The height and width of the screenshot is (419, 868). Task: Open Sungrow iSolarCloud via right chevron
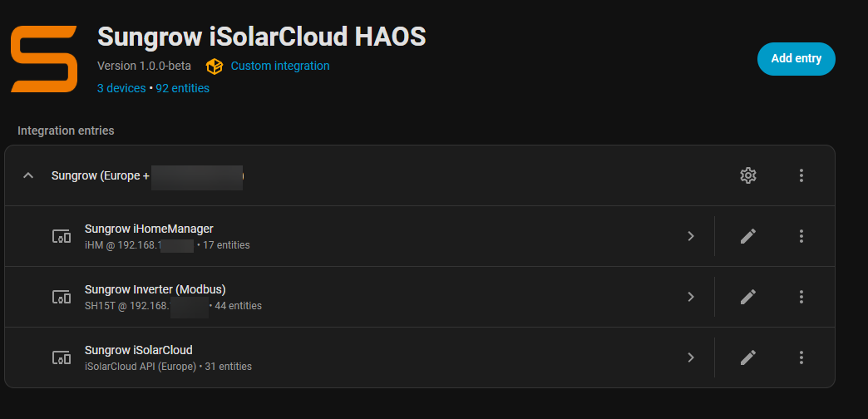click(x=690, y=357)
